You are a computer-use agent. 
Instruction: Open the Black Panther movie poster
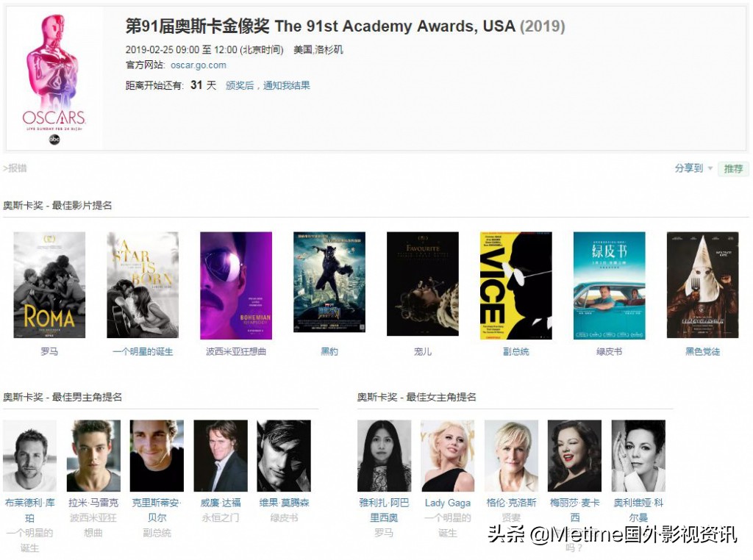[x=329, y=282]
